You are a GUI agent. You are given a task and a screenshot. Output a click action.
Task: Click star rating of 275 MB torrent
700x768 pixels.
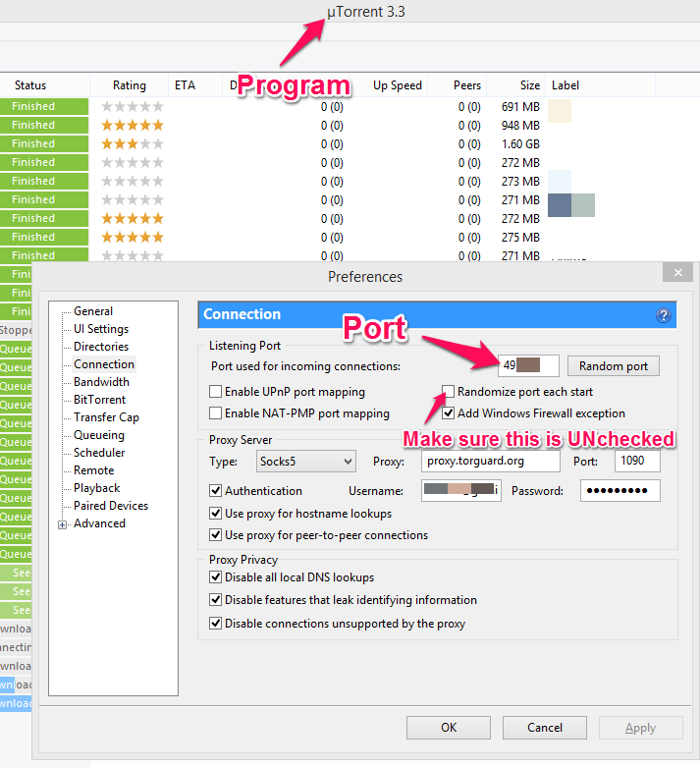(x=133, y=237)
